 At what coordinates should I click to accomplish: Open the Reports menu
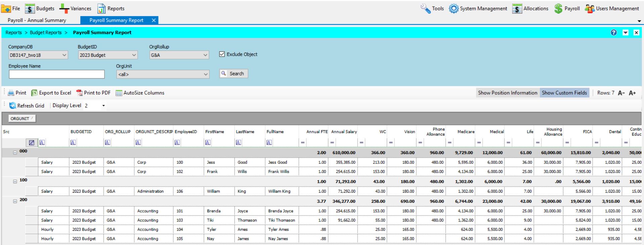(111, 9)
